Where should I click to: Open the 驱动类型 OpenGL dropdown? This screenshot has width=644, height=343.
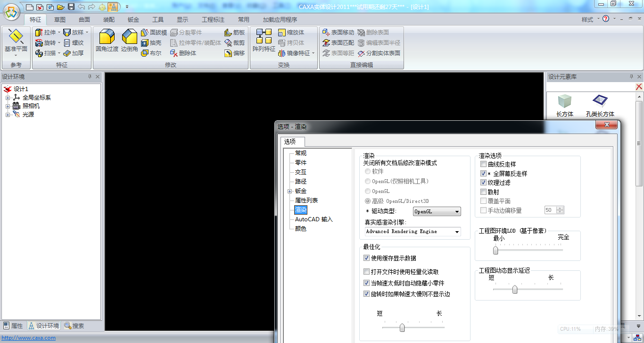coord(437,211)
